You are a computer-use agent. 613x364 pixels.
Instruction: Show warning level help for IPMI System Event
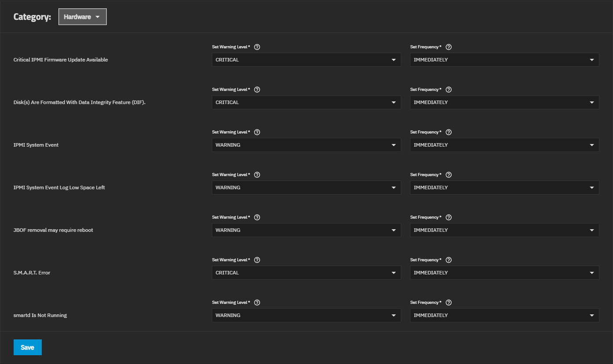(257, 132)
